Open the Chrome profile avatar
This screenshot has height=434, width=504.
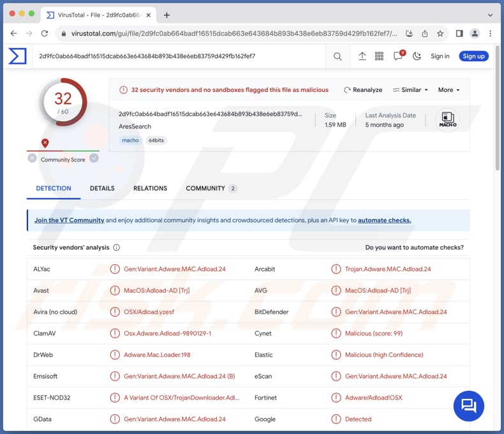click(x=475, y=33)
